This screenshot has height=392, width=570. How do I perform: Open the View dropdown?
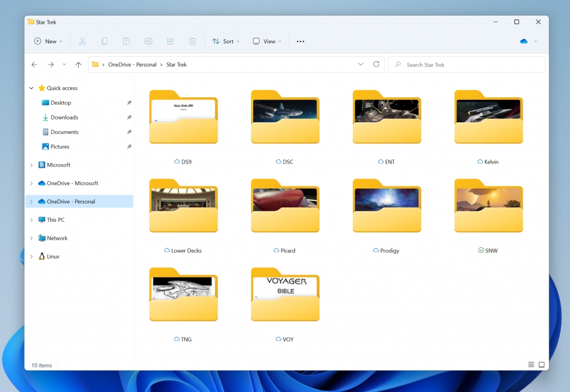[267, 41]
